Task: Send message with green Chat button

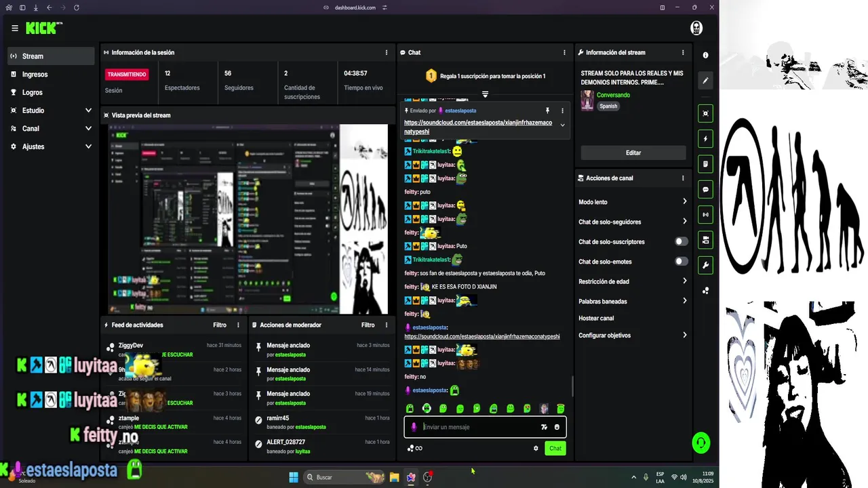Action: tap(555, 448)
